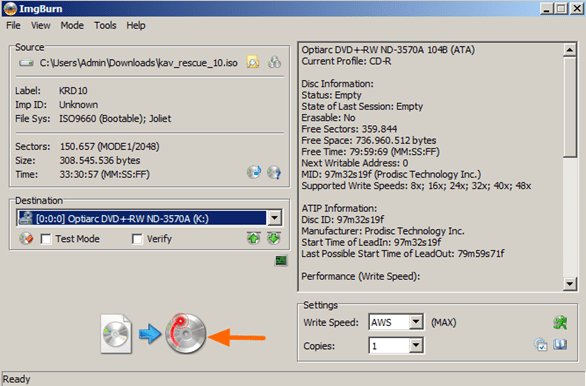Screen dimensions: 586x386
Task: Click the Status: Empty line
Action: point(331,95)
